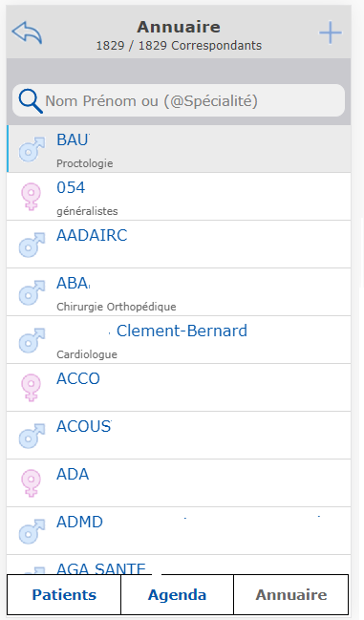This screenshot has width=364, height=620.
Task: Click female icon beside 054 généralistes entry
Action: click(31, 197)
